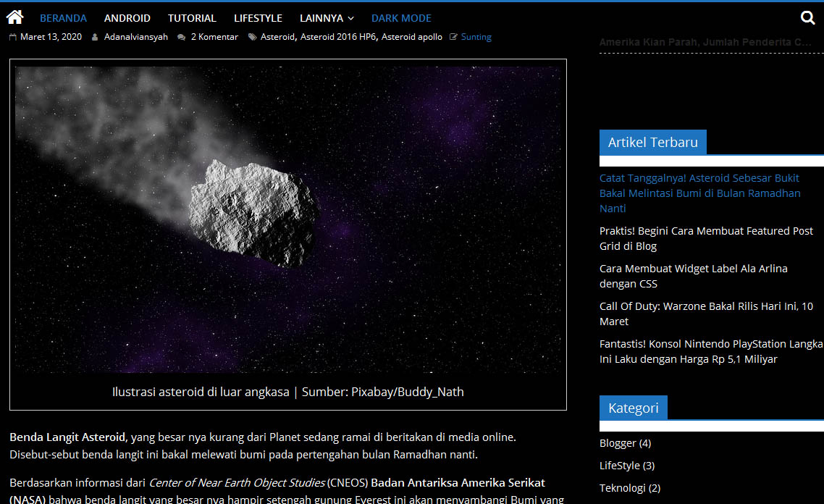
Task: Open the Asteroid 2016 HP6 tag
Action: [x=338, y=37]
